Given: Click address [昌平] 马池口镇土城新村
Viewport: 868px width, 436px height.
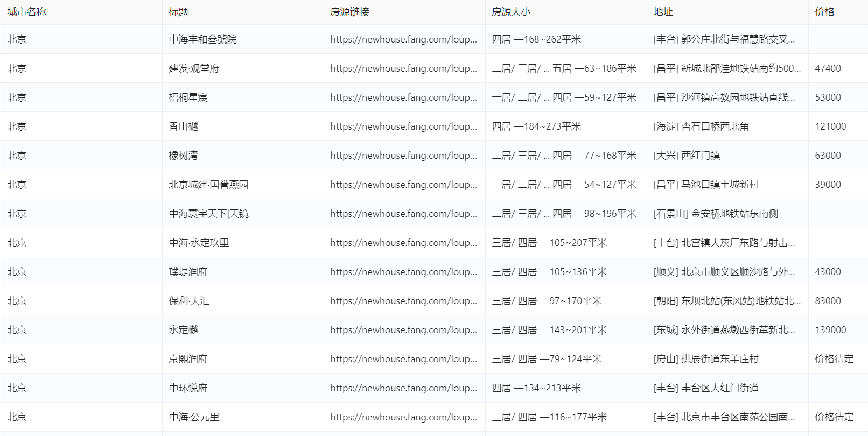Looking at the screenshot, I should point(706,185).
